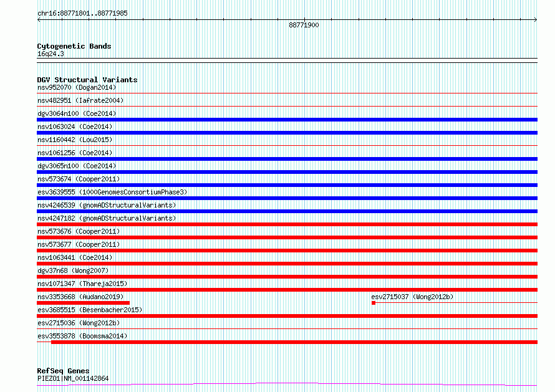The width and height of the screenshot is (555, 392).
Task: Click the nsv3353668 (Audano2019) label
Action: click(80, 297)
